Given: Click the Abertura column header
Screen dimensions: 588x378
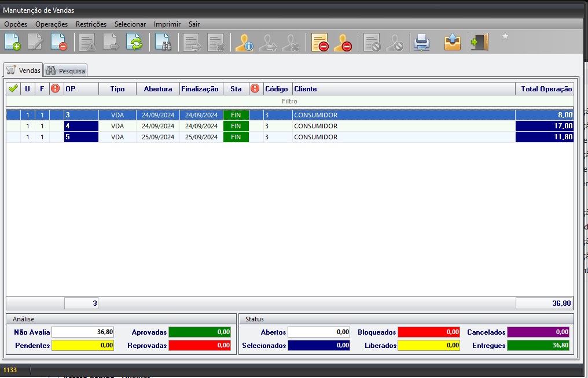Looking at the screenshot, I should pos(157,89).
